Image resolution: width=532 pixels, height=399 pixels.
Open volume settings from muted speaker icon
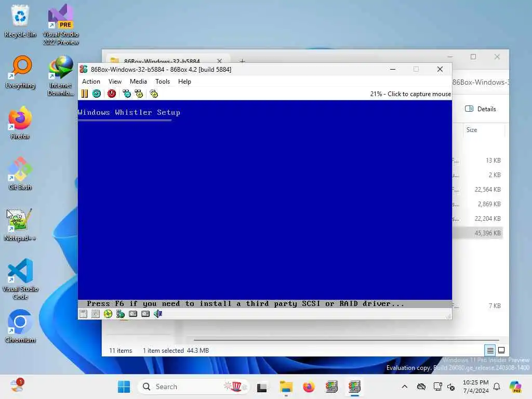[451, 387]
